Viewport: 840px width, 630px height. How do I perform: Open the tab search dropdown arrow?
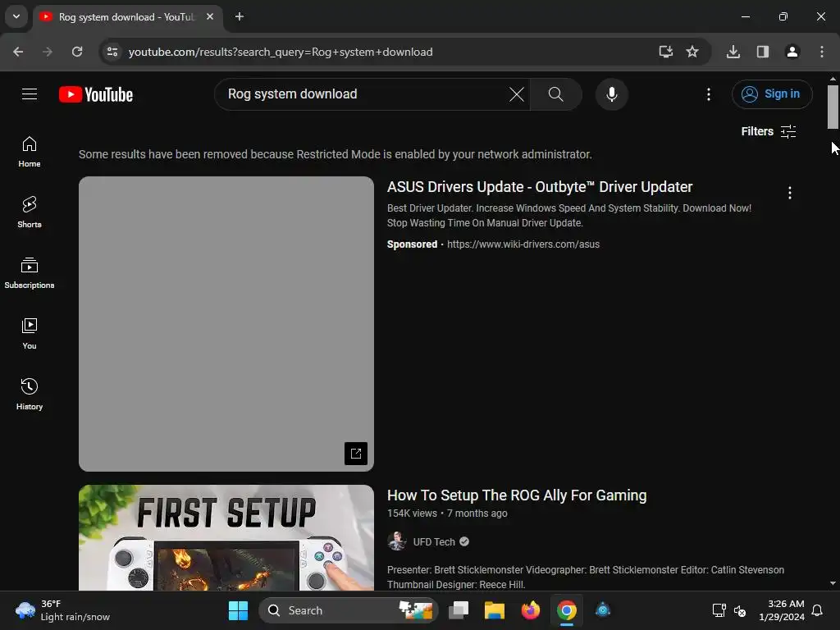click(16, 16)
